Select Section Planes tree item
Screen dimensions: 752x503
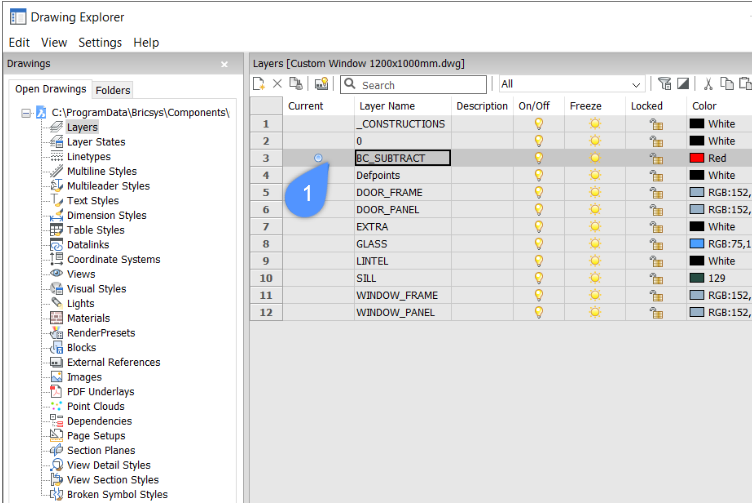pos(98,450)
